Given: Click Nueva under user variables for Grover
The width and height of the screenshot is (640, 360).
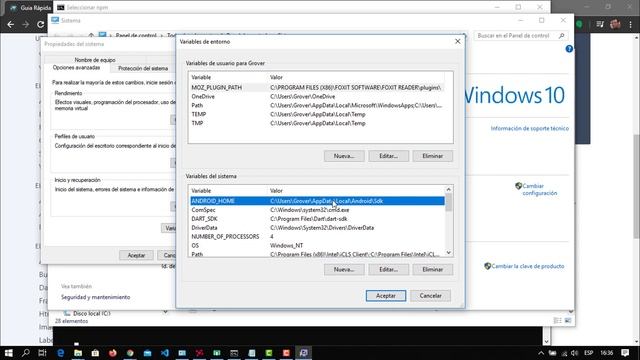Looking at the screenshot, I should (344, 156).
